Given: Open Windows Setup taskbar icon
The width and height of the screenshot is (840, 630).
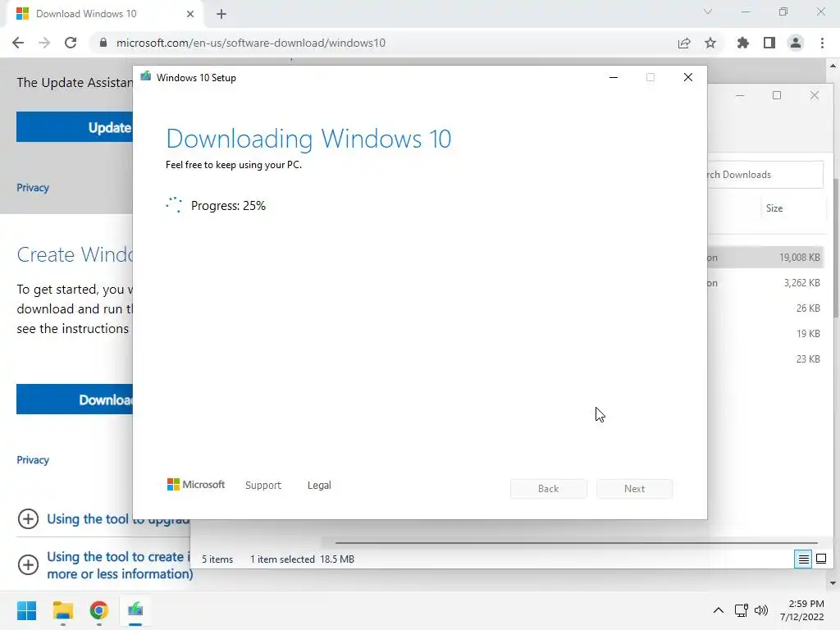Looking at the screenshot, I should [x=135, y=610].
